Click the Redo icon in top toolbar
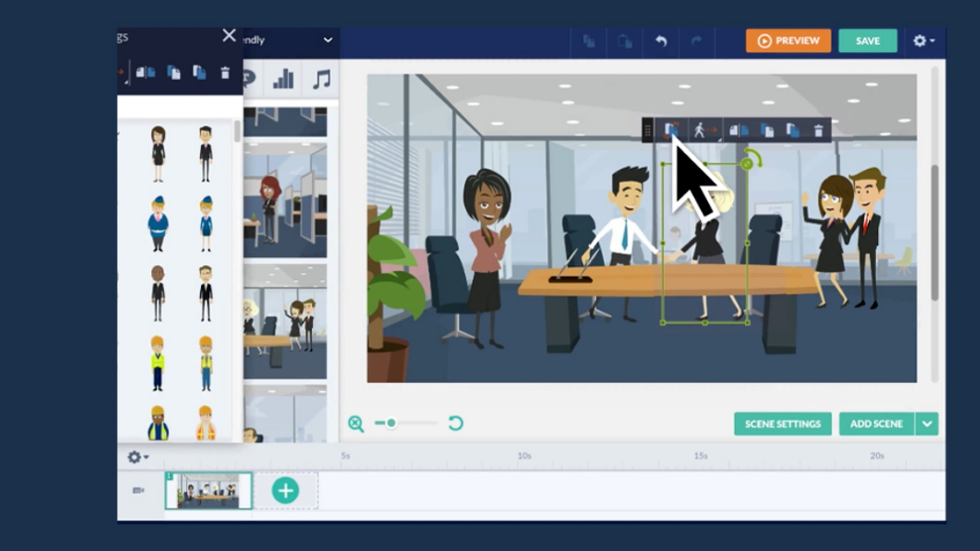The width and height of the screenshot is (980, 551). click(696, 41)
